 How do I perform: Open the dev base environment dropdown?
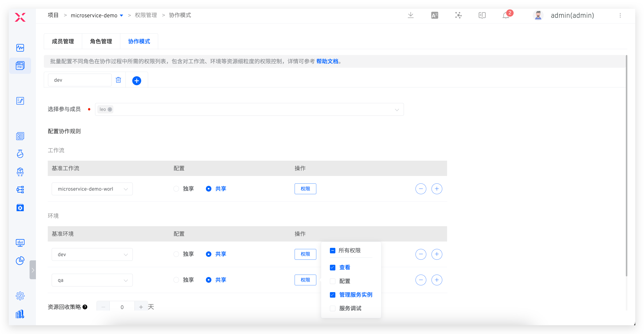coord(92,254)
